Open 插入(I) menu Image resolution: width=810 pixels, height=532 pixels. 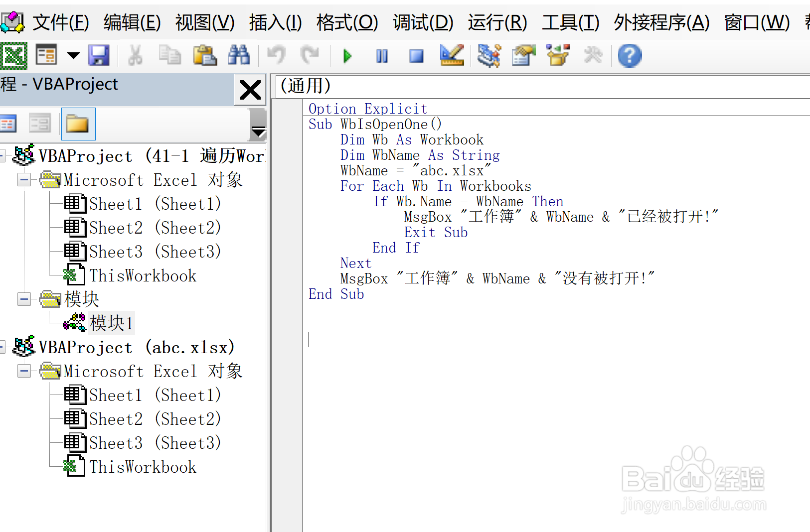pos(275,22)
